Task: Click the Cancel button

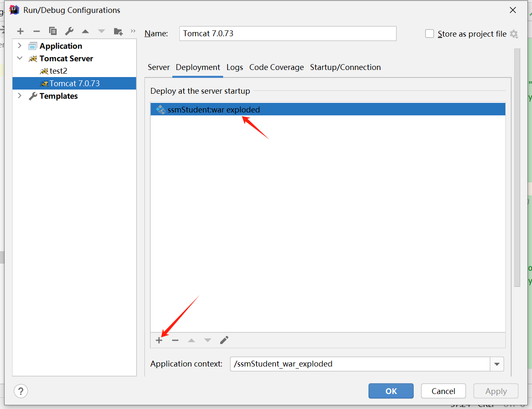Action: tap(443, 391)
